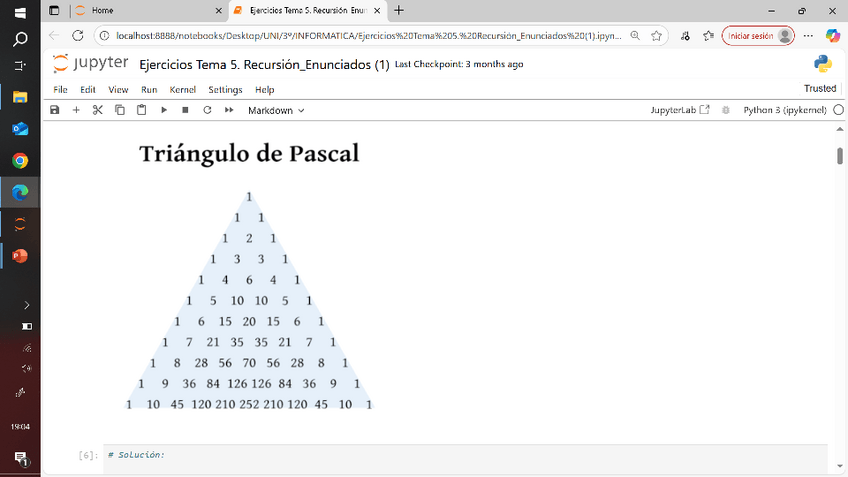Open the Help menu
The height and width of the screenshot is (477, 848).
[x=265, y=90]
